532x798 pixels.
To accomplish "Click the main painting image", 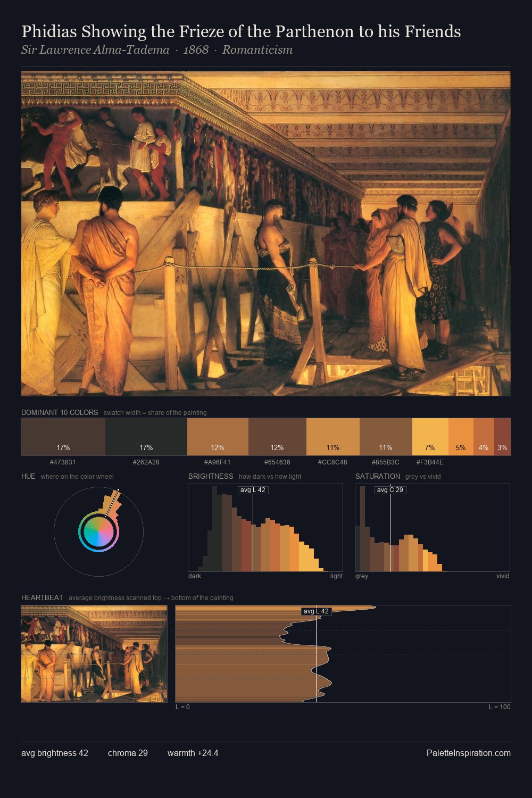I will pyautogui.click(x=266, y=234).
